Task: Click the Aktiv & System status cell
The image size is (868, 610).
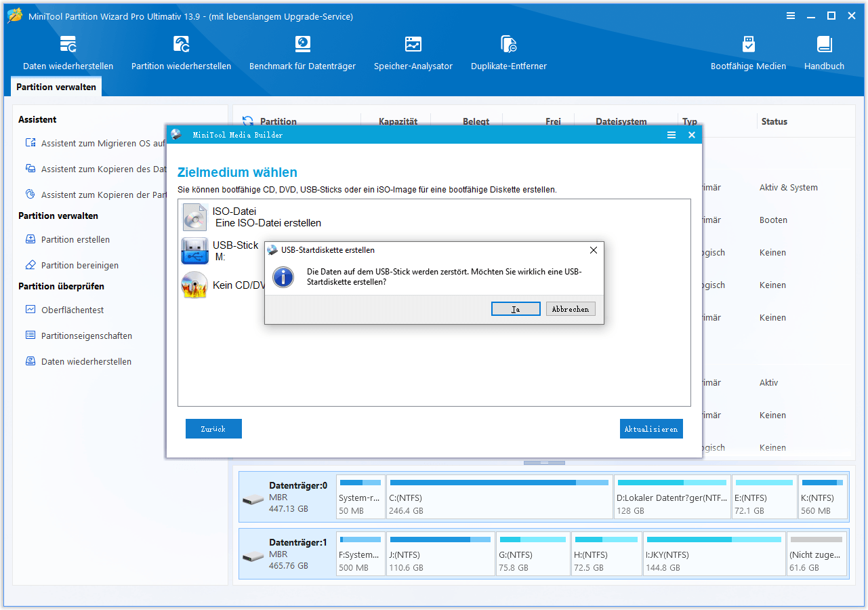Action: coord(789,188)
